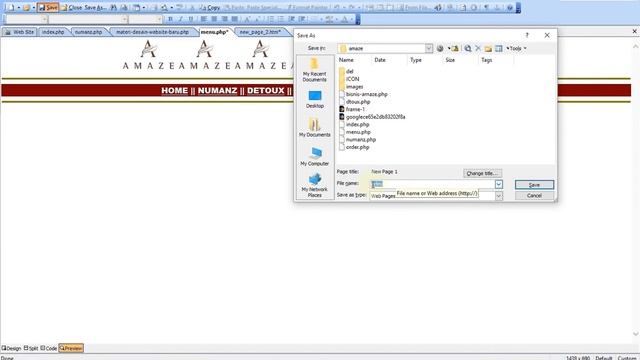Toggle Bold formatting
The height and width of the screenshot is (360, 640).
click(170, 19)
